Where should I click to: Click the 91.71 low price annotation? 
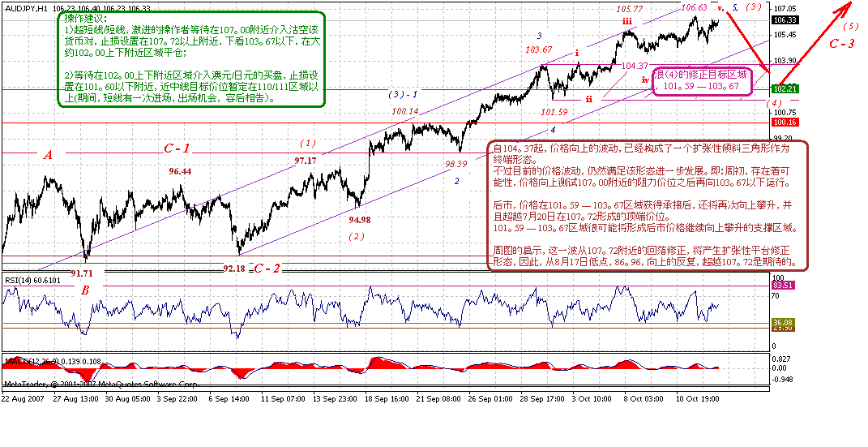point(83,273)
